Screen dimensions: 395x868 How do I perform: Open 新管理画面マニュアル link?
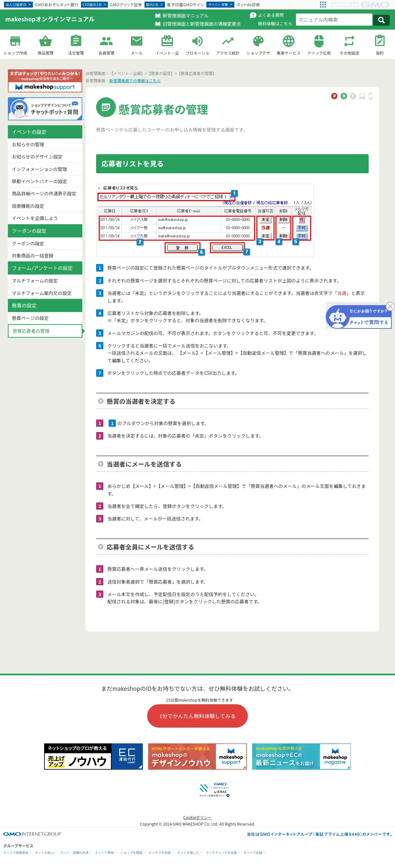182,15
